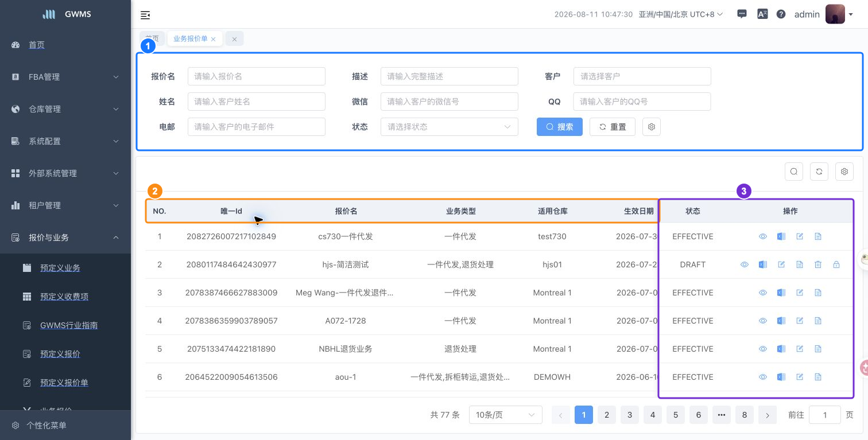
Task: Open the 客户 customer select box
Action: pyautogui.click(x=642, y=76)
